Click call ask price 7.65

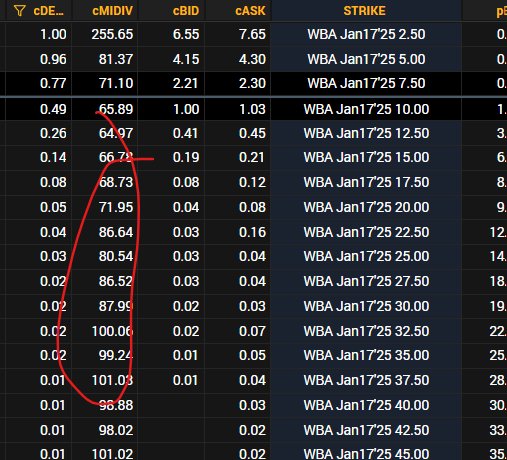click(252, 34)
